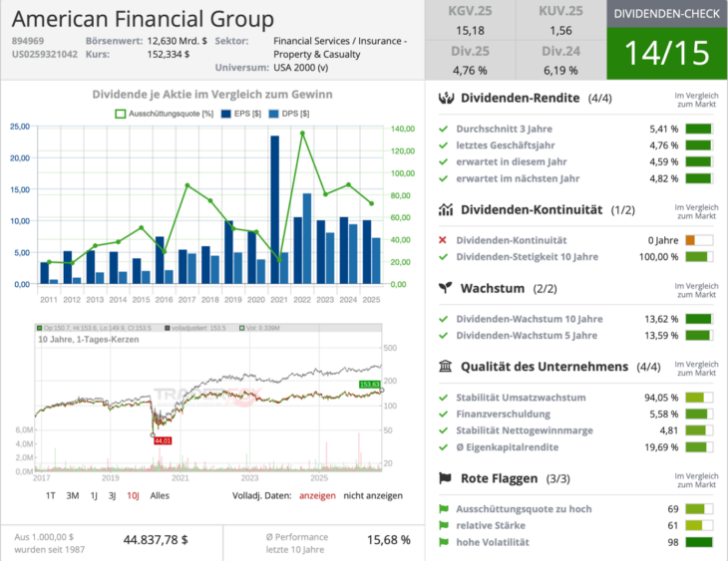Select anzeigen for Volladj. Daten

[317, 495]
